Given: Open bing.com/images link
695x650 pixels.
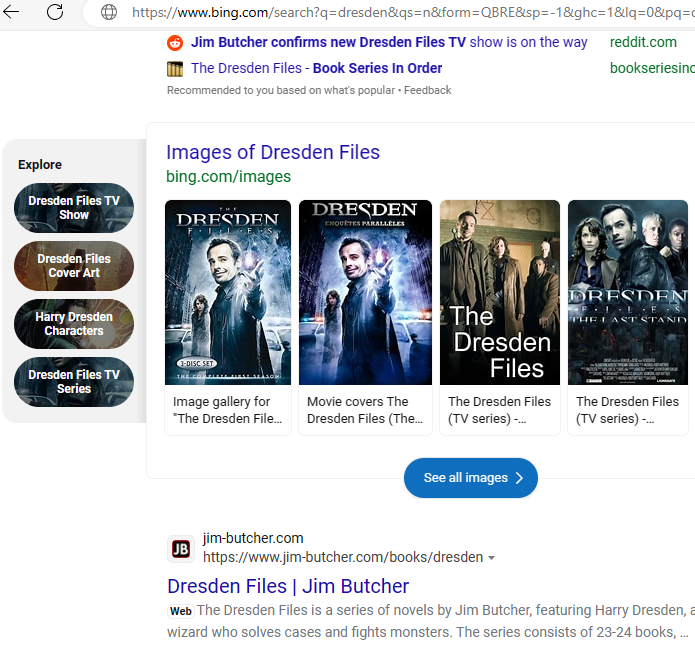Looking at the screenshot, I should 228,176.
